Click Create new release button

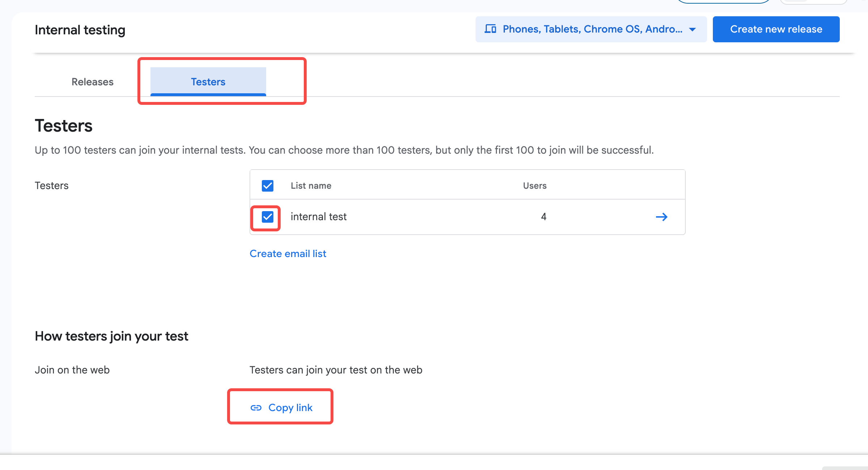[776, 29]
